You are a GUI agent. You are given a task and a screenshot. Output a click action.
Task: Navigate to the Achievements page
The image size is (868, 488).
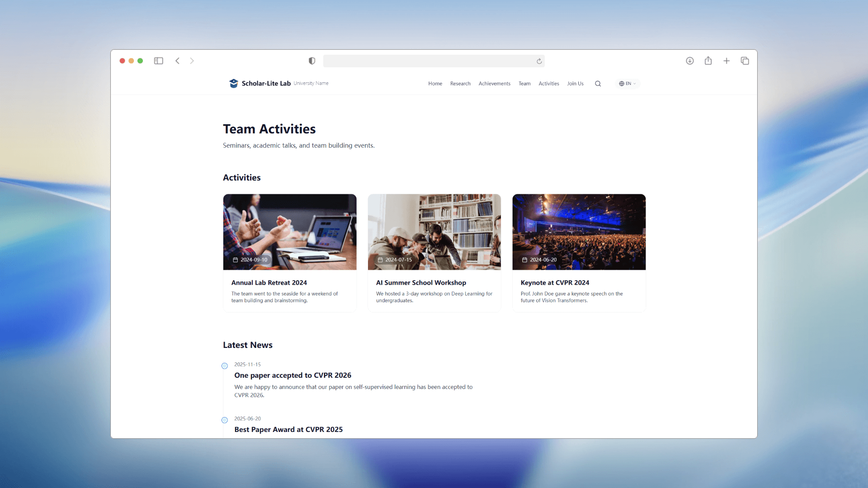(494, 84)
